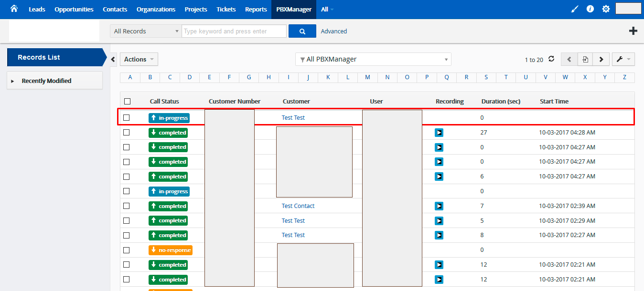Select the checkbox for the in-progress highlighted record
Image resolution: width=644 pixels, height=291 pixels.
pos(127,117)
